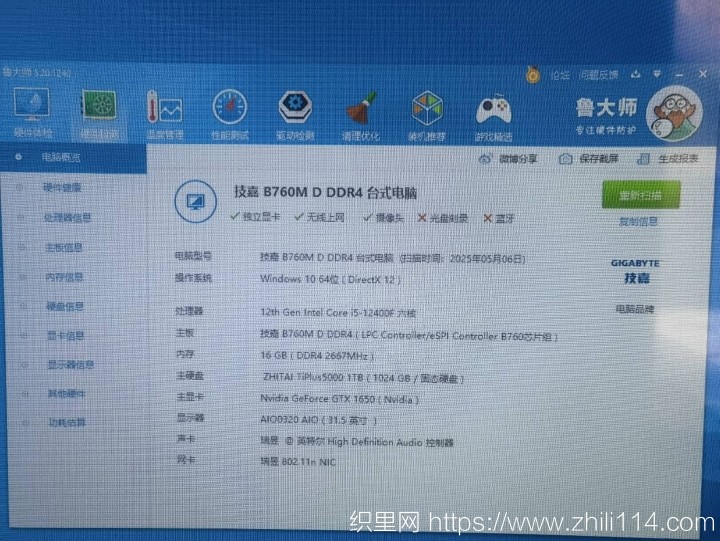720x541 pixels.
Task: Open 处理器信息 sidebar item
Action: [x=67, y=217]
